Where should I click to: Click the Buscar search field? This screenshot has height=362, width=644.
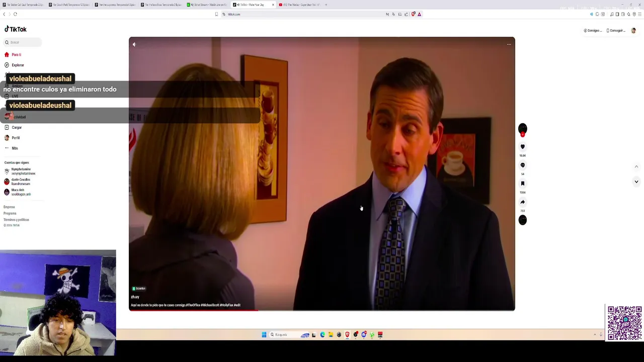[23, 42]
